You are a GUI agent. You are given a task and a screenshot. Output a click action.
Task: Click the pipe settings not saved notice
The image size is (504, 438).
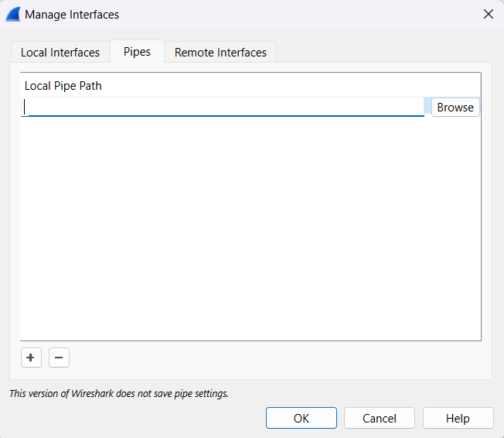tap(118, 394)
